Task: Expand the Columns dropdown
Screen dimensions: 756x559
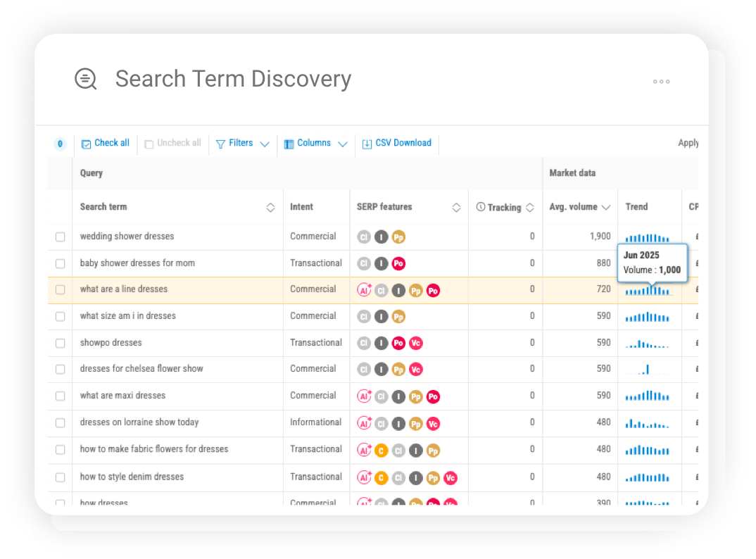Action: (x=313, y=143)
